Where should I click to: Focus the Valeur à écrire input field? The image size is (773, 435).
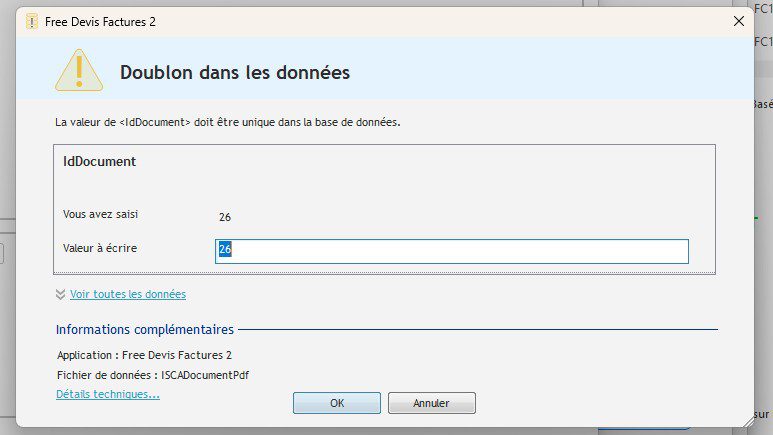point(451,251)
